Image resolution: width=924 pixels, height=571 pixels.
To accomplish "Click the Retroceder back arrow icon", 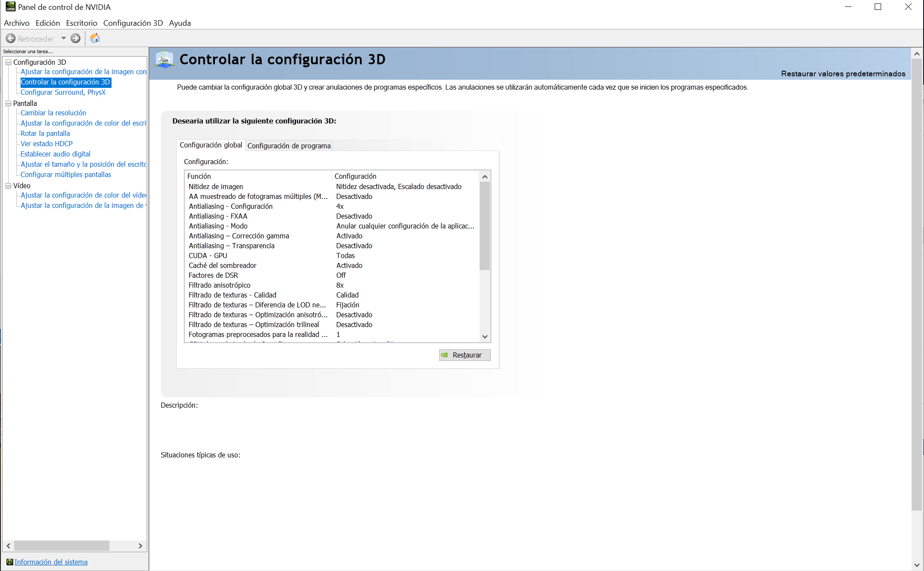I will 11,39.
